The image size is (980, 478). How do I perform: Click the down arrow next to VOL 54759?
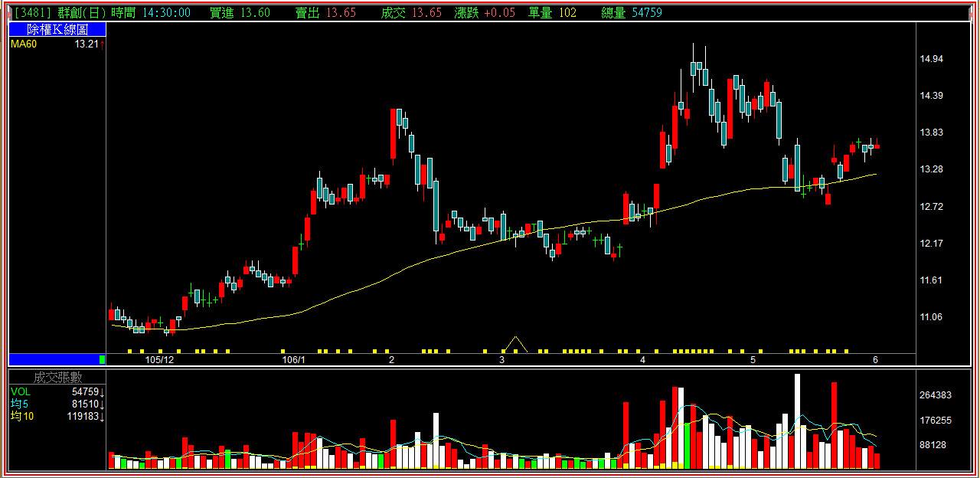point(103,391)
